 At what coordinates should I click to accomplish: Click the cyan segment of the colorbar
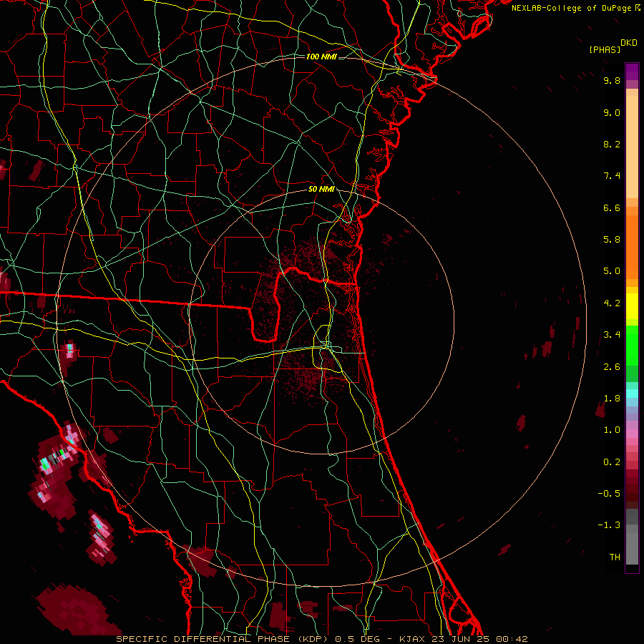point(632,394)
